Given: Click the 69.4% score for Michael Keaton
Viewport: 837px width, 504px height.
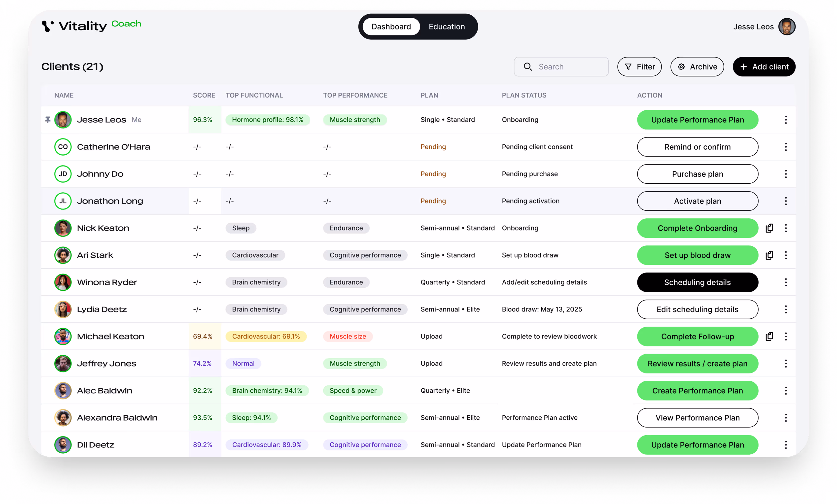Looking at the screenshot, I should pos(203,336).
